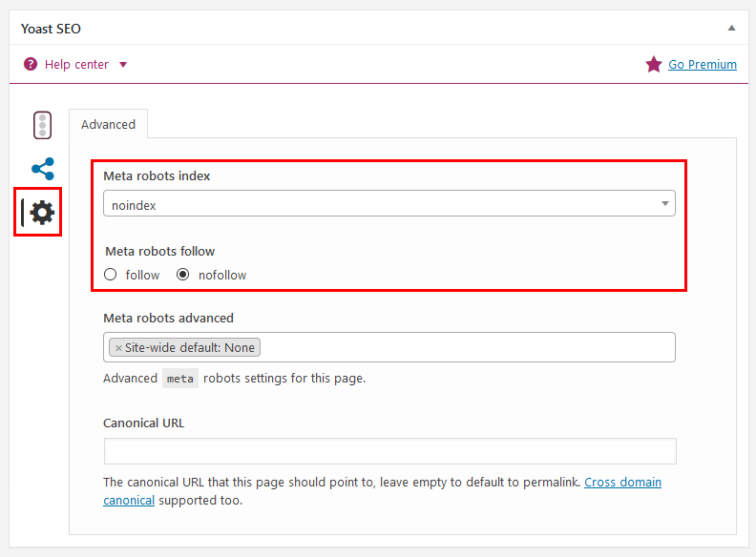
Task: Click the Go Premium link
Action: 703,65
